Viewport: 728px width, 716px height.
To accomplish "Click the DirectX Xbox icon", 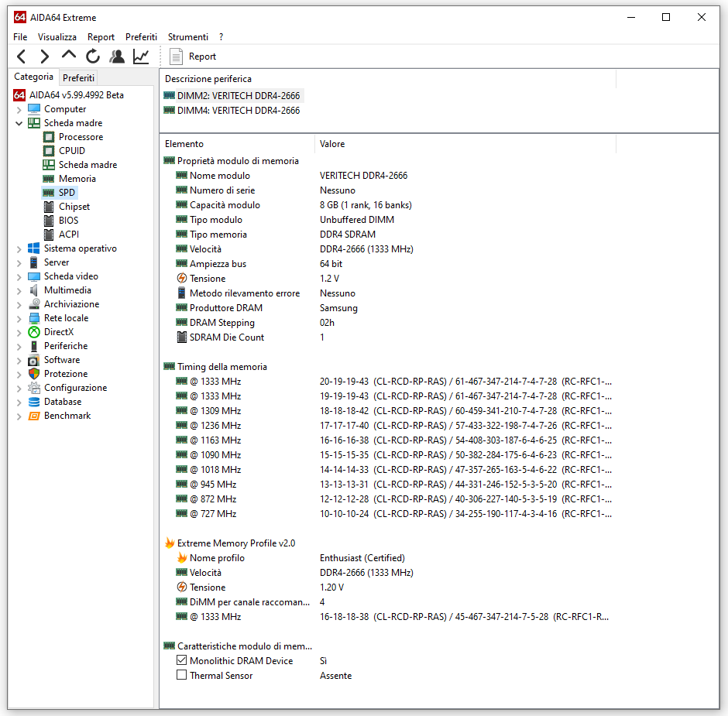I will [34, 332].
